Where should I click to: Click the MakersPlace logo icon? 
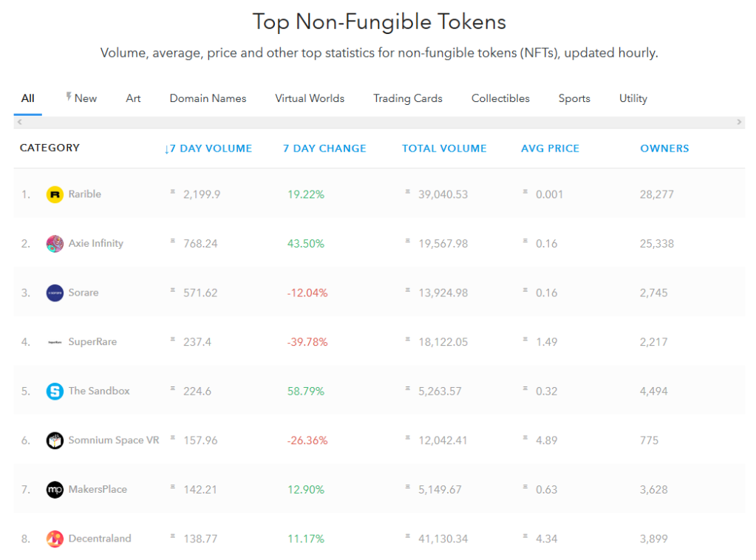(54, 489)
